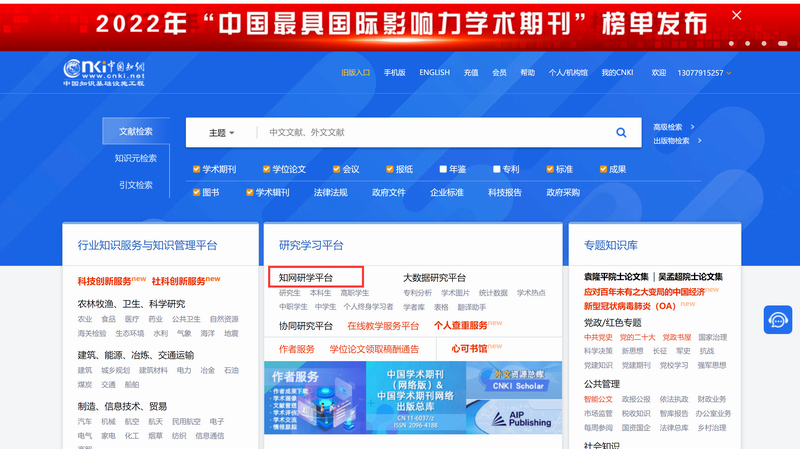Click the 公共卫生 industry link
The image size is (800, 449).
186,319
